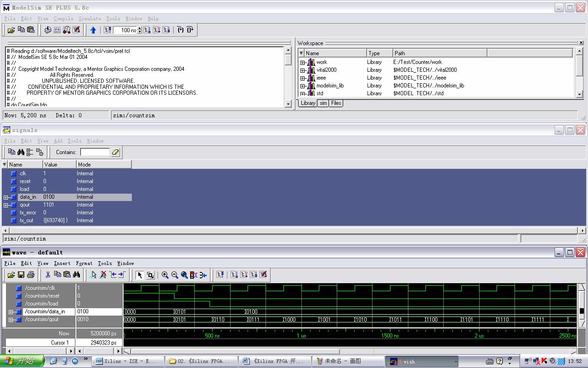Click Find binoculars icon in signals toolbar
This screenshot has height=368, width=588.
pos(21,152)
